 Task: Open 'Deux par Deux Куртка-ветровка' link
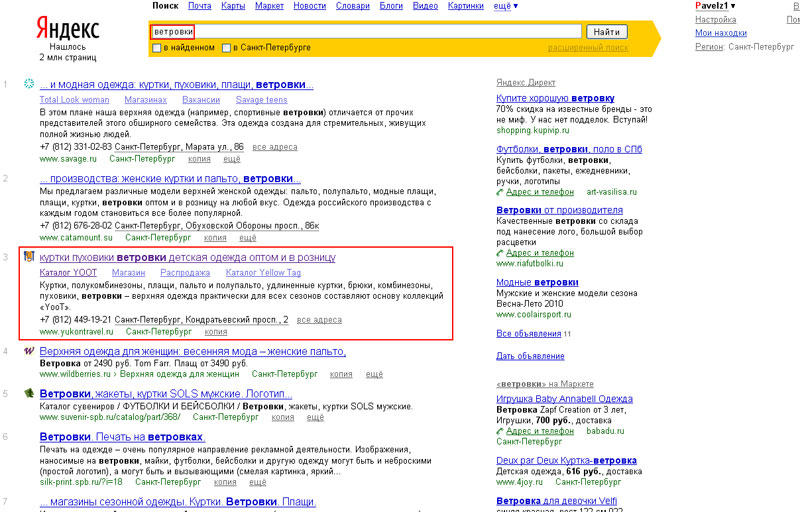pyautogui.click(x=566, y=460)
